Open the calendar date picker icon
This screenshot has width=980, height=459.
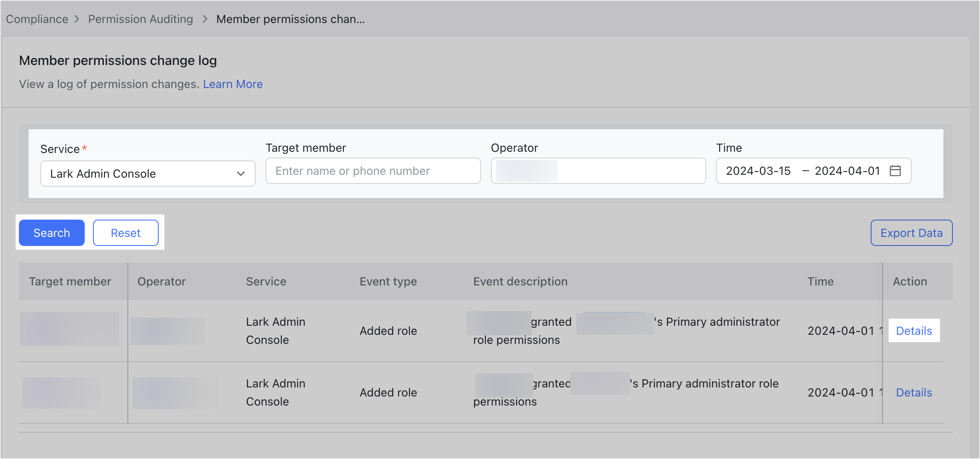click(895, 171)
